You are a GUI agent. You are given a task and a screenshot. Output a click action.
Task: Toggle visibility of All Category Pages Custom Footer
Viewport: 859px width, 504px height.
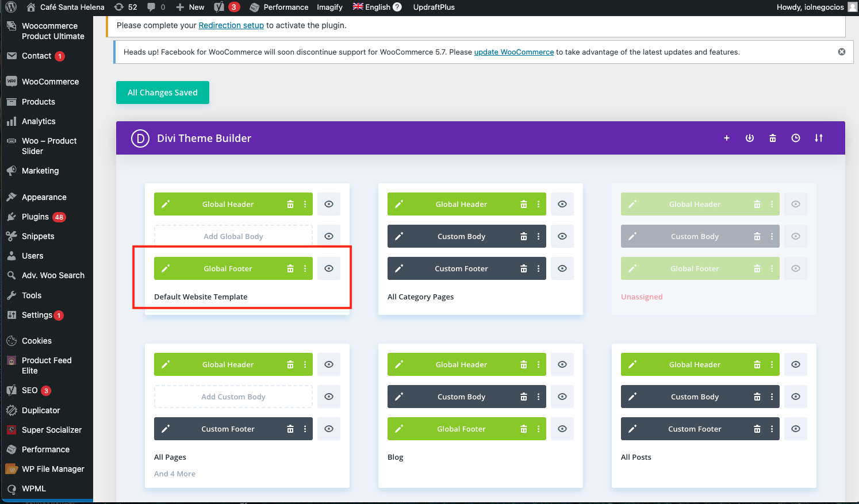click(x=562, y=268)
